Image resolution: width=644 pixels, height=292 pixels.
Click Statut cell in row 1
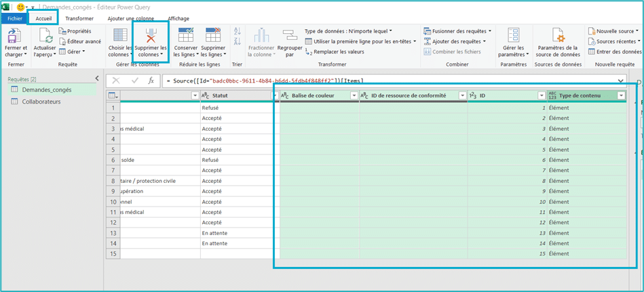click(240, 108)
